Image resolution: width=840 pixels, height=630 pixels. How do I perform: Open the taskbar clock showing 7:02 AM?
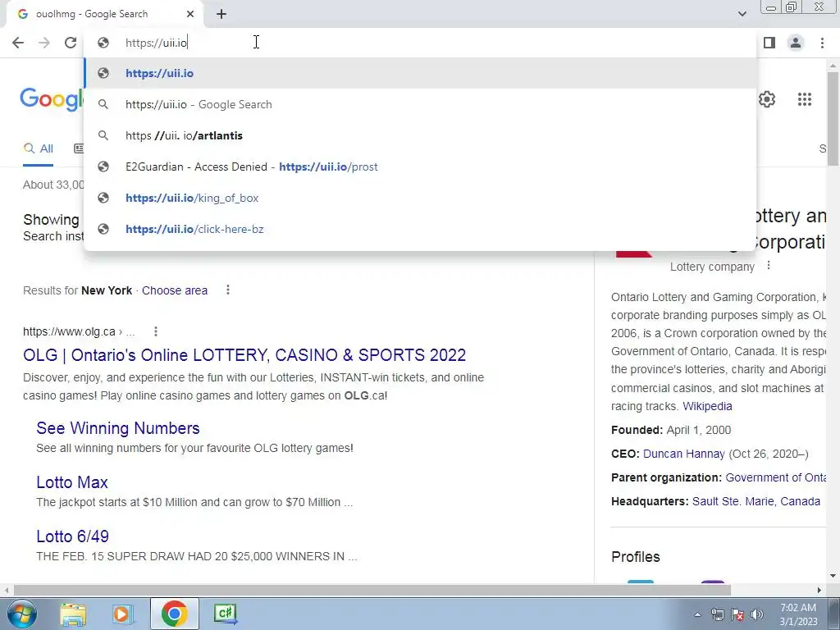(798, 614)
